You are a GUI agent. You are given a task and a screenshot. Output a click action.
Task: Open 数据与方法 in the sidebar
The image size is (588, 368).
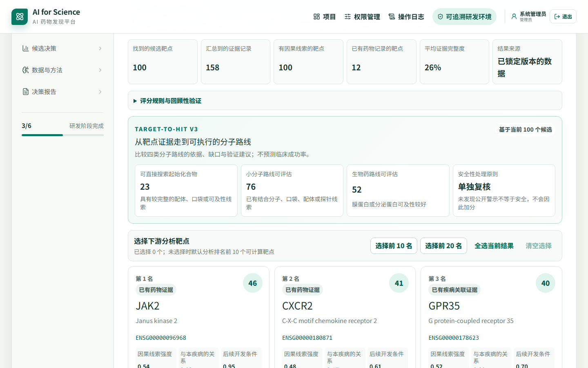pos(62,70)
